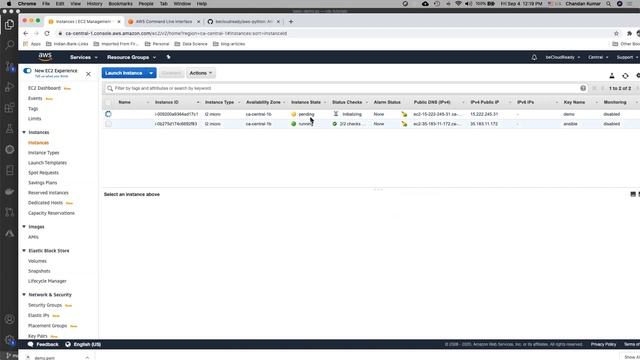Click the browser address bar
640x360 pixels.
(x=335, y=33)
